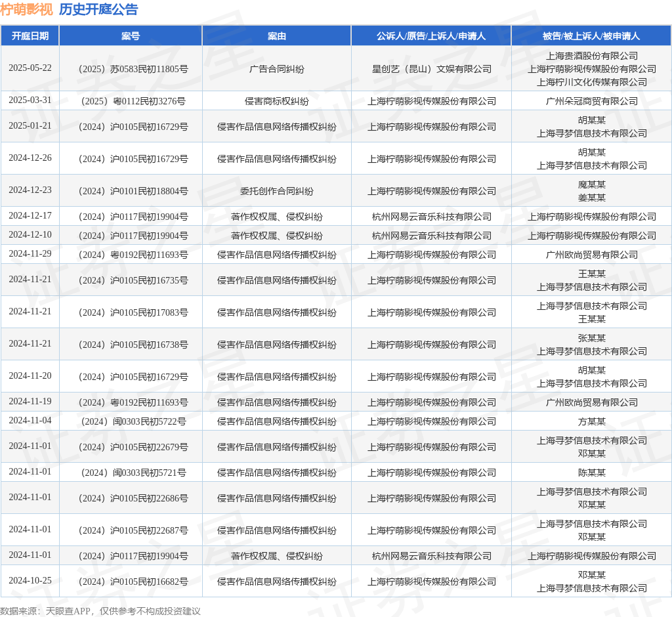
Task: Click the date 2024-11-04
Action: point(30,421)
